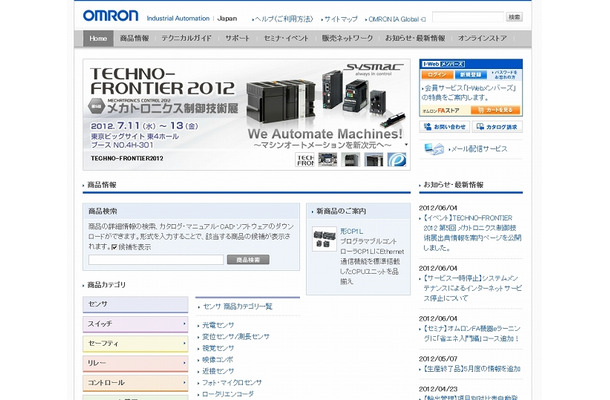Expand the コントロール category
The height and width of the screenshot is (400, 610).
135,383
